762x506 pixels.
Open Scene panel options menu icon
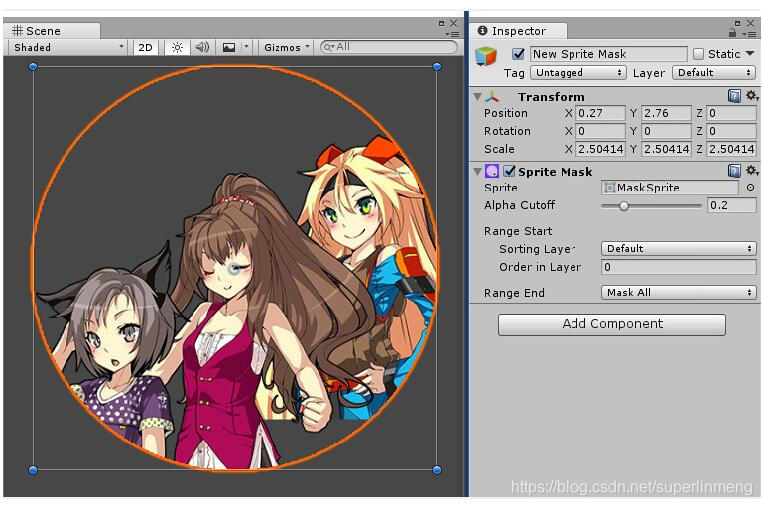tap(452, 34)
